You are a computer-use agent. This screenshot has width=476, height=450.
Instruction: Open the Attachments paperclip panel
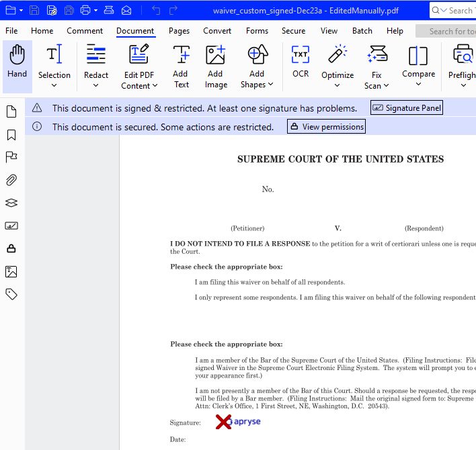11,180
